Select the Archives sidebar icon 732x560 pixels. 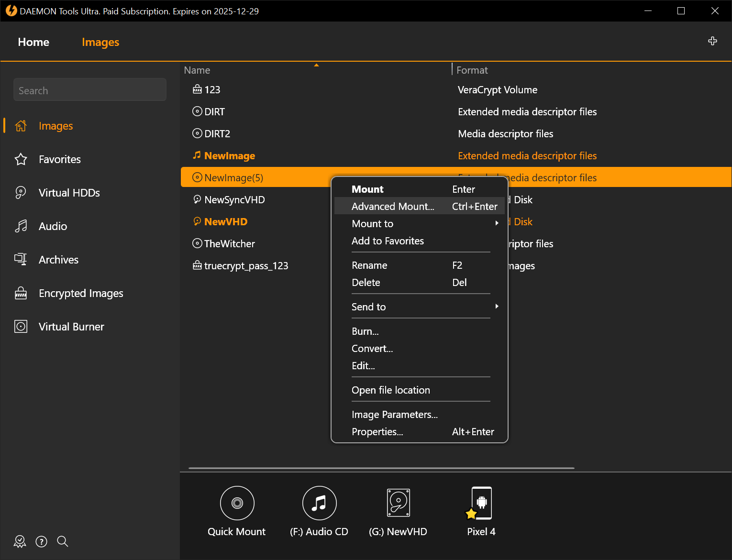click(x=21, y=259)
